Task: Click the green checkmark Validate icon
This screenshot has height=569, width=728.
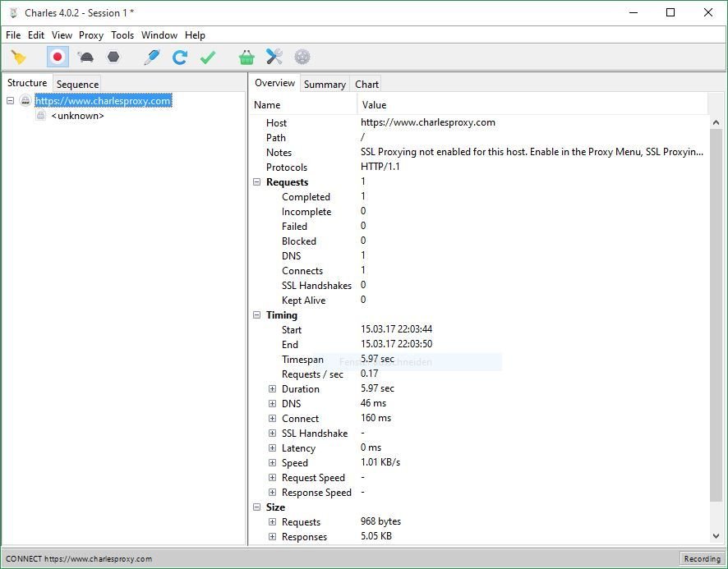Action: click(208, 57)
